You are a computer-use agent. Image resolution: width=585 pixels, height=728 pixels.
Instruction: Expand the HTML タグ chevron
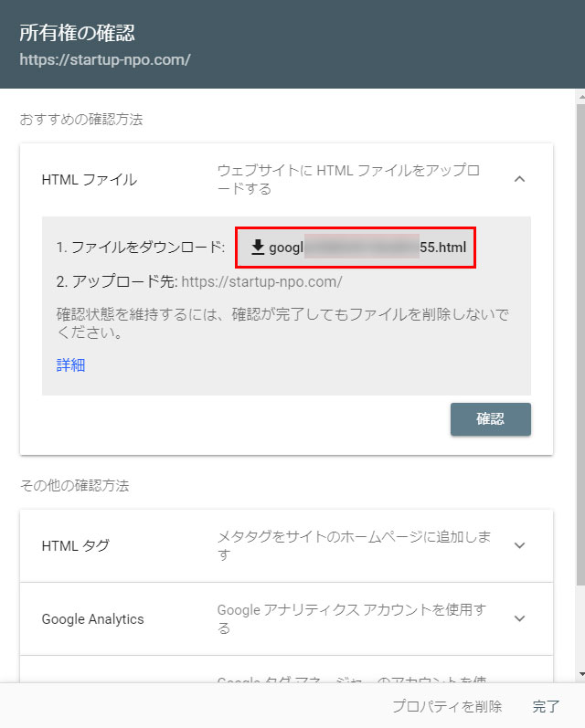(519, 545)
